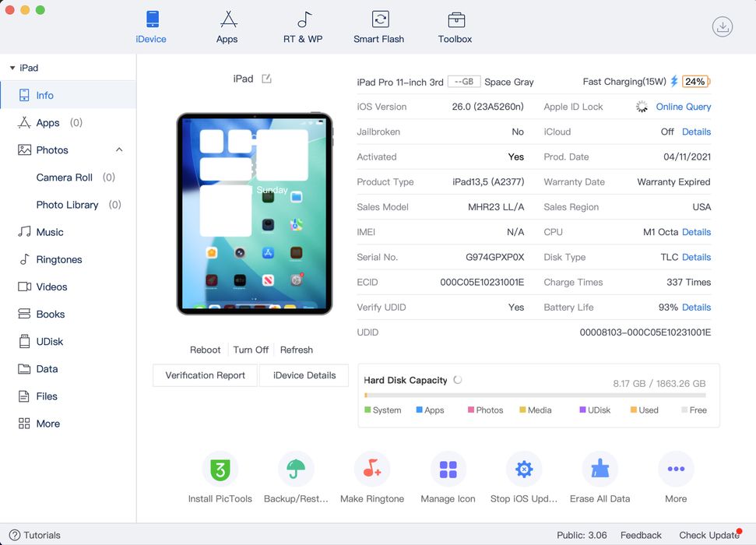The width and height of the screenshot is (756, 545).
Task: Select Info in the sidebar
Action: [x=69, y=95]
